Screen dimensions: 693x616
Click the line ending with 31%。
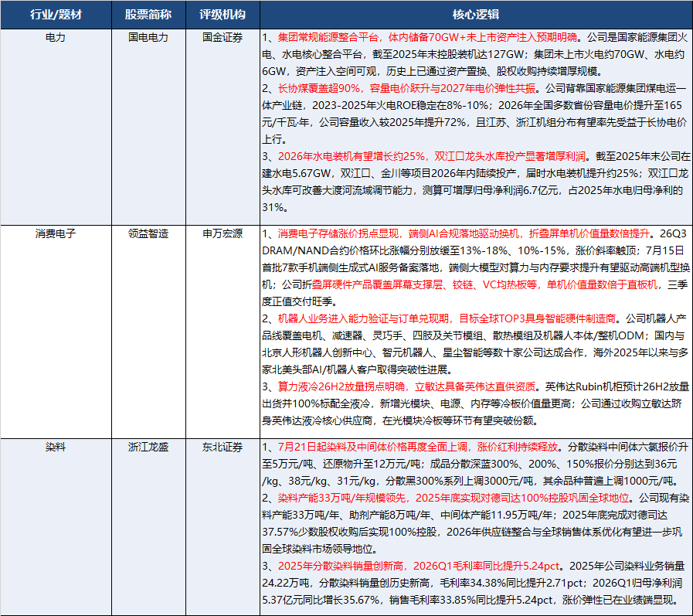coord(275,207)
